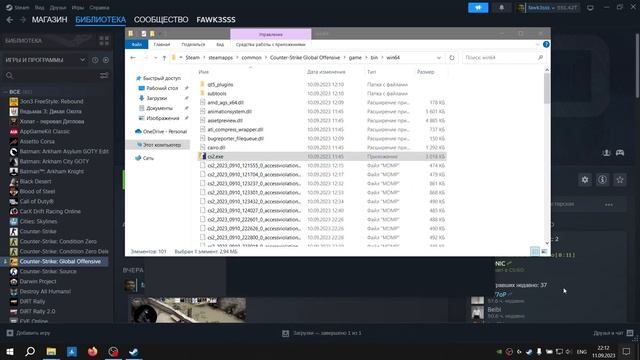Screen dimensions: 640x360
Task: Open Windows action center notifications
Action: (627, 351)
